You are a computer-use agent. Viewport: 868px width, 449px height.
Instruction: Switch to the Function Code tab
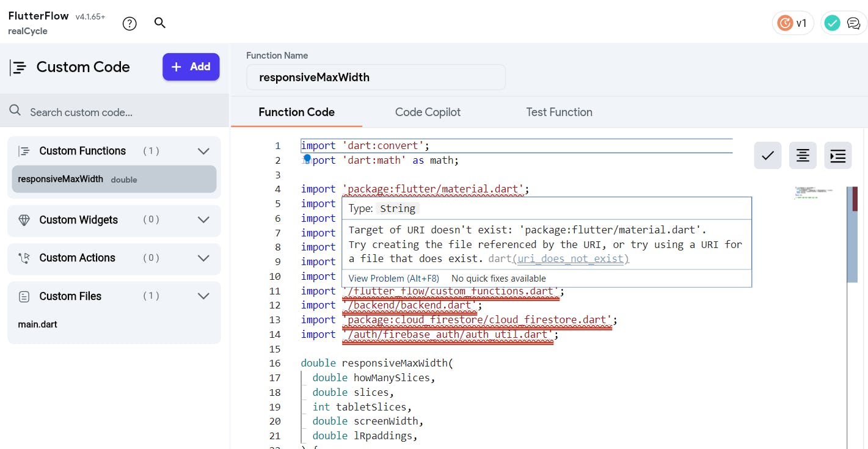(x=296, y=112)
